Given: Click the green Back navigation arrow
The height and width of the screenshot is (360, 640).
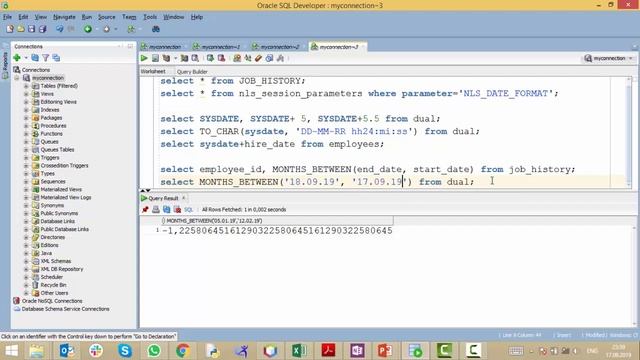Looking at the screenshot, I should point(88,29).
